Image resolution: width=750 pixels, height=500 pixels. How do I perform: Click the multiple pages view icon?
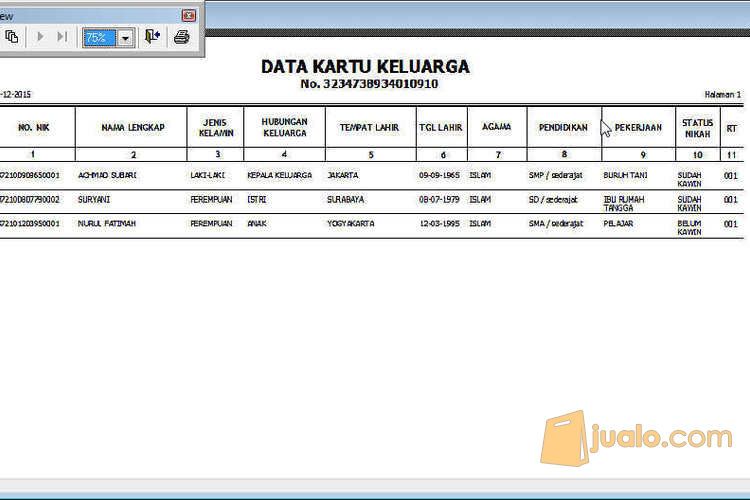coord(12,37)
